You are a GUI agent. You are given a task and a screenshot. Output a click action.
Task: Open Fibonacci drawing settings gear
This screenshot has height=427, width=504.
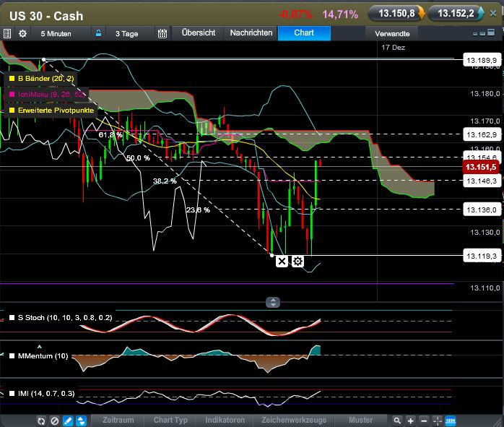(x=297, y=261)
